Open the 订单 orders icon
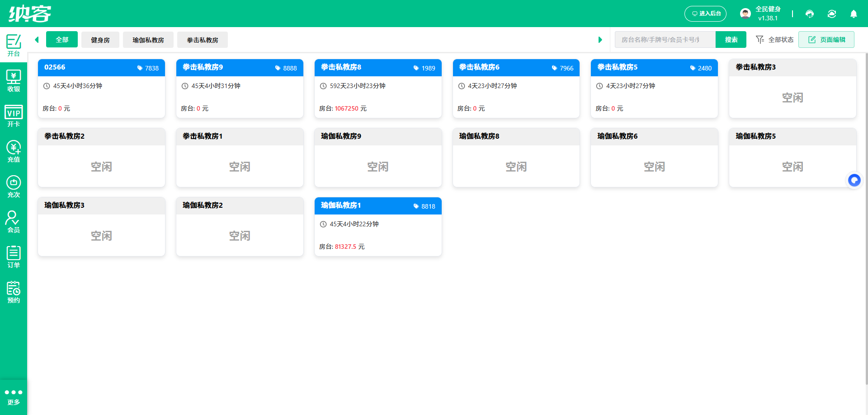 click(x=14, y=257)
